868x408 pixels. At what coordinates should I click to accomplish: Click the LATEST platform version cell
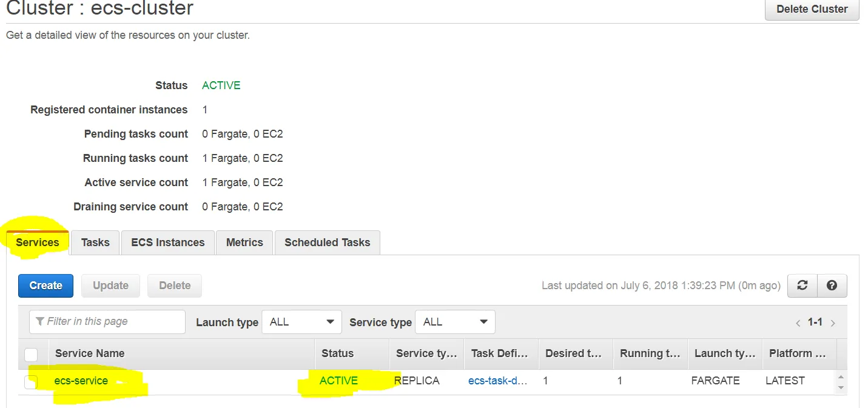[x=786, y=381]
